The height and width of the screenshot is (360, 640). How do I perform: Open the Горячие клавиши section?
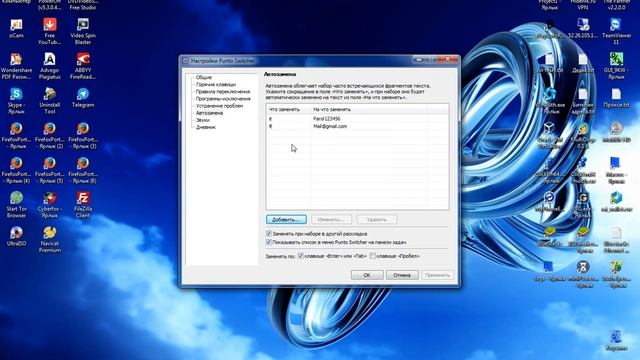coord(216,84)
